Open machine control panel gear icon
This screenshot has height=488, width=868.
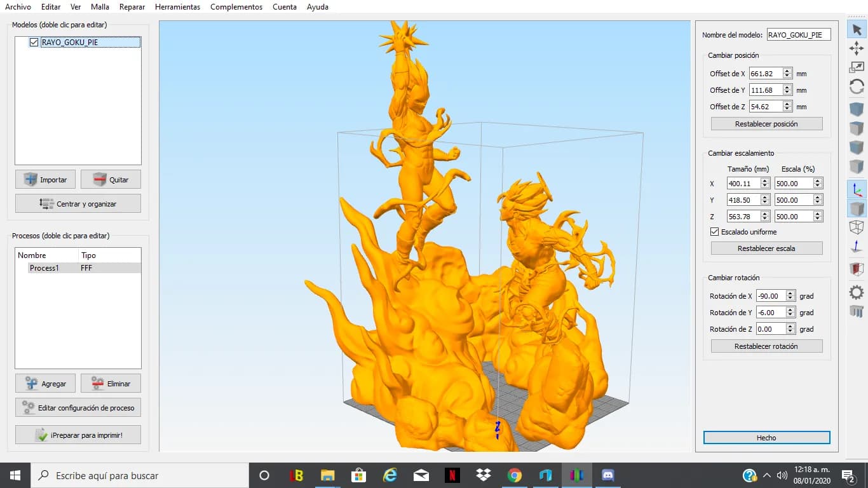tap(857, 292)
